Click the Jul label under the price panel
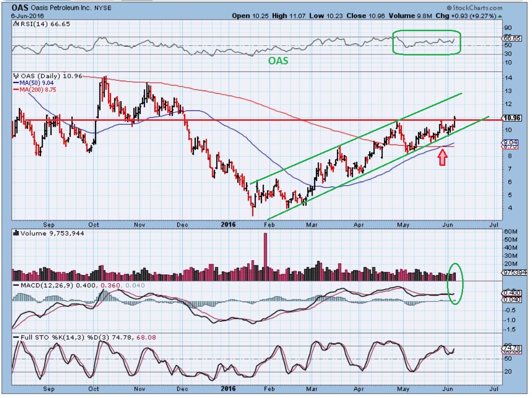Viewport: 532px width, 398px height. (494, 224)
